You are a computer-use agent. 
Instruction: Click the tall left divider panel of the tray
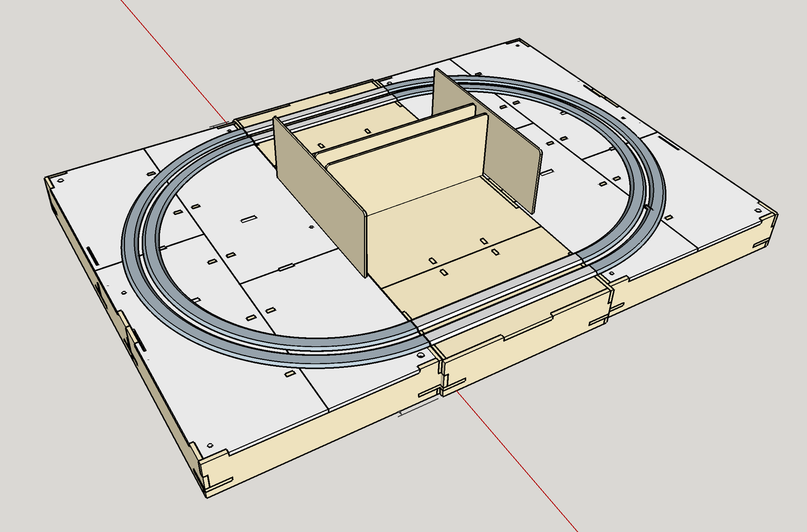pos(318,195)
